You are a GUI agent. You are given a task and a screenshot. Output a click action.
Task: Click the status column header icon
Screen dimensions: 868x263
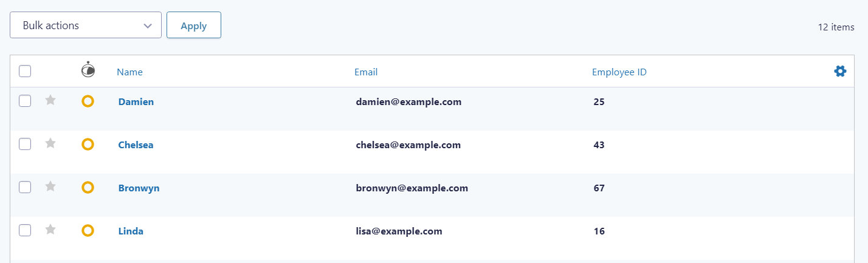[88, 70]
